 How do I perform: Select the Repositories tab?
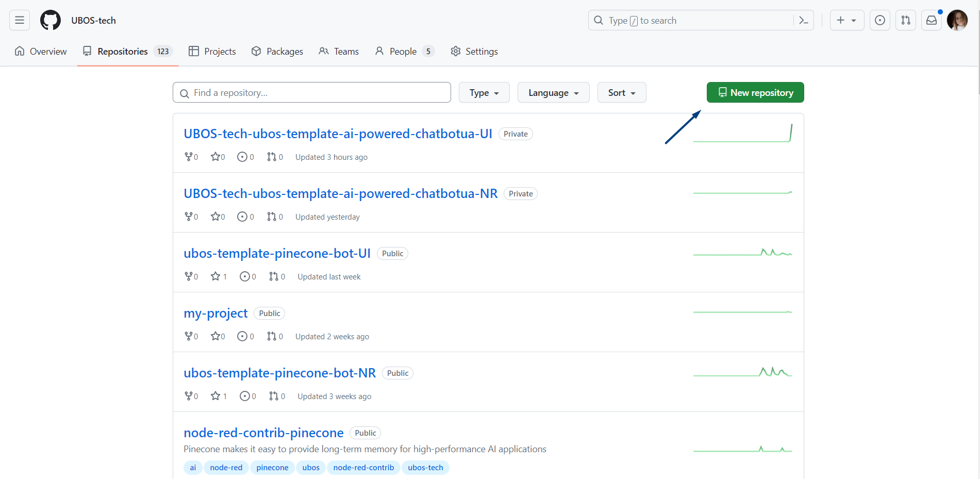[x=128, y=51]
